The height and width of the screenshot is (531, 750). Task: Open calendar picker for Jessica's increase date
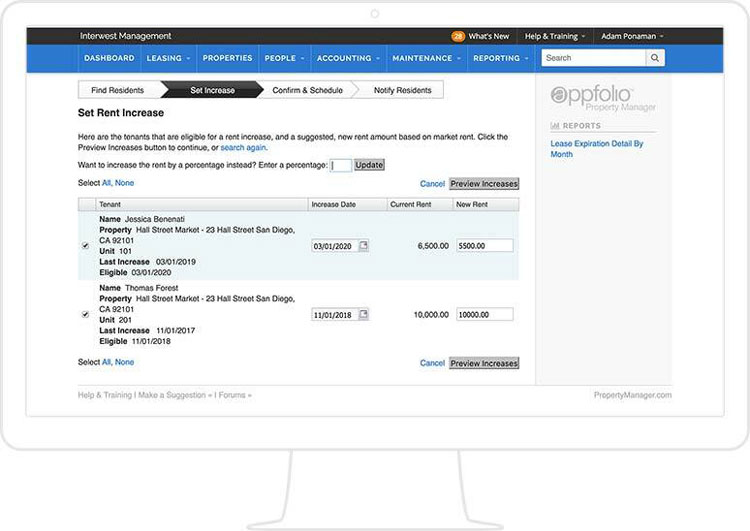pos(363,246)
